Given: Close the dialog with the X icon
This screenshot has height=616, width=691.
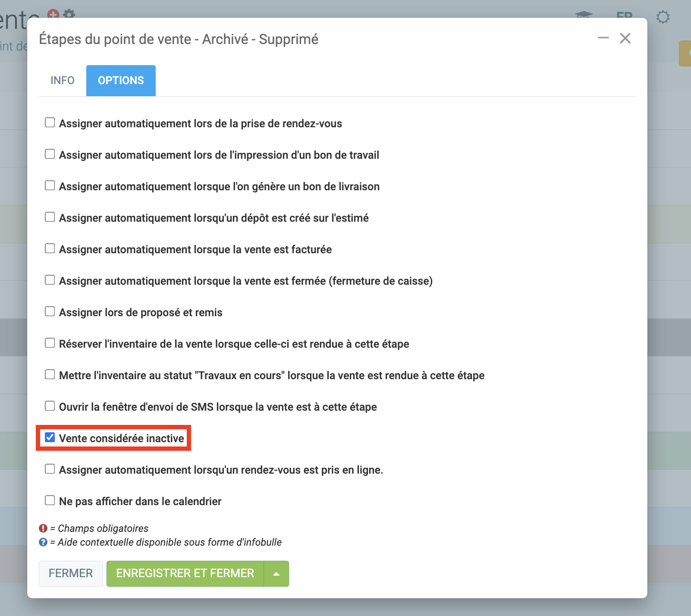Looking at the screenshot, I should click(625, 38).
